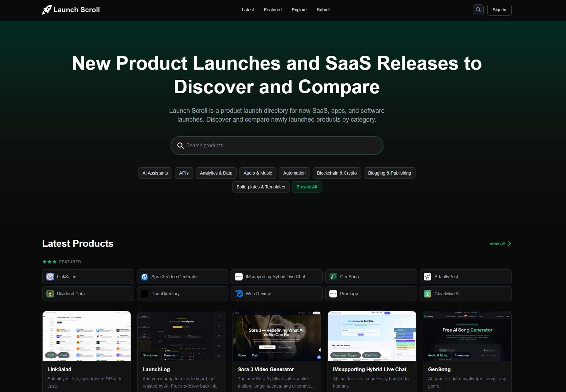Open search using the magnifying glass icon
Screen dimensions: 566x392
[478, 9]
